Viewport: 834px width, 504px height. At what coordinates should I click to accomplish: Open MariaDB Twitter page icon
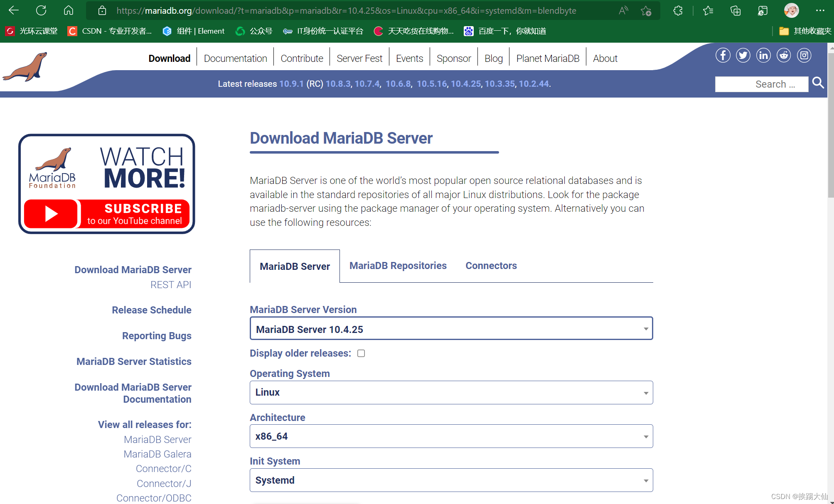pyautogui.click(x=743, y=56)
